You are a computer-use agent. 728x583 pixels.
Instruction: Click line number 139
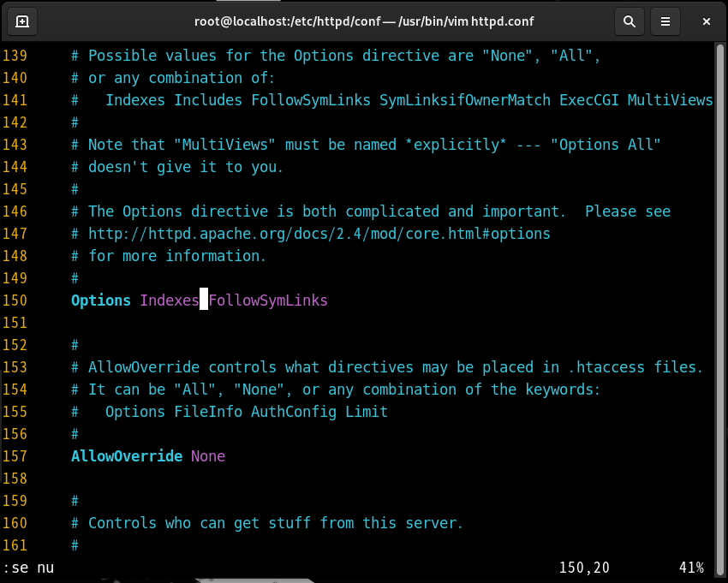pyautogui.click(x=15, y=56)
